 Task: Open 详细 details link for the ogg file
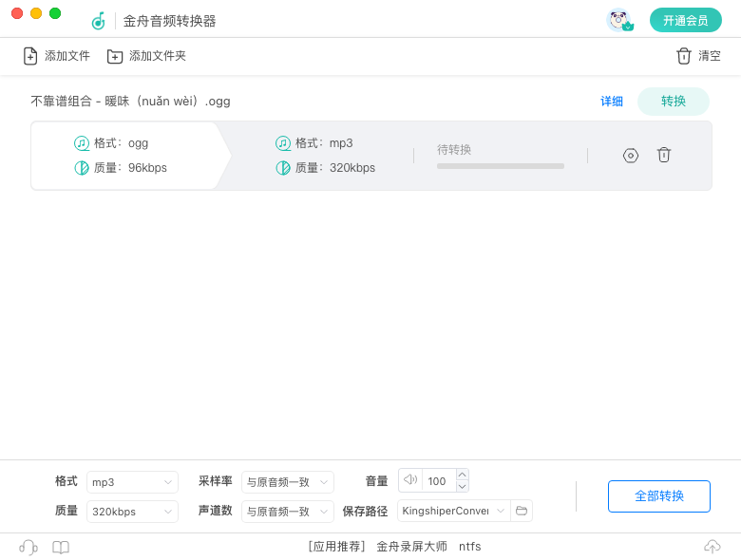[612, 101]
